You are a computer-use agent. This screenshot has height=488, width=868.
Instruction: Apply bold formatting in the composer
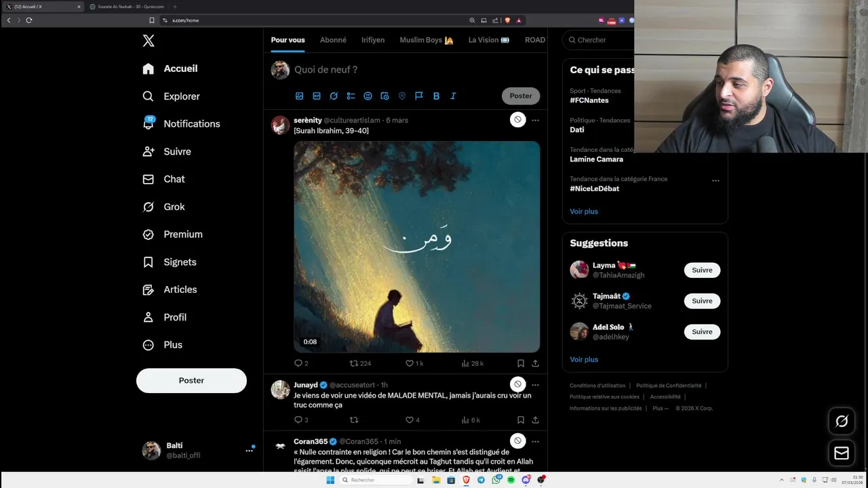[436, 96]
